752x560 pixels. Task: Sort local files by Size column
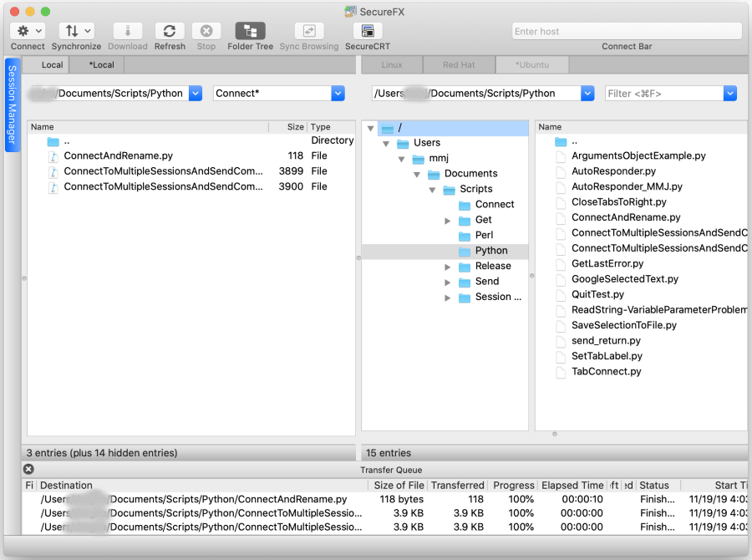pos(287,127)
